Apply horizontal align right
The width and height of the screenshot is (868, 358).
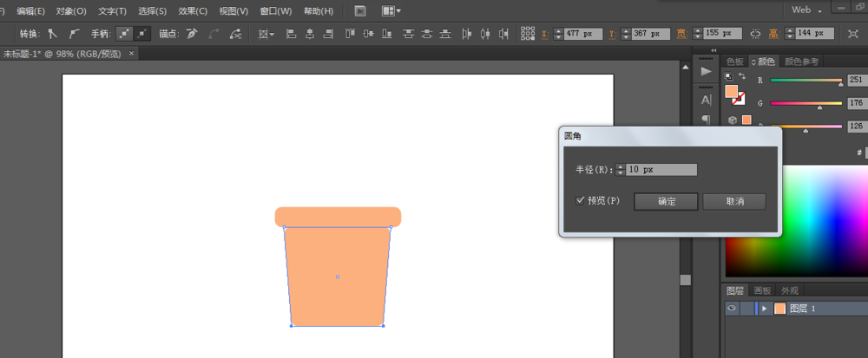tap(329, 35)
